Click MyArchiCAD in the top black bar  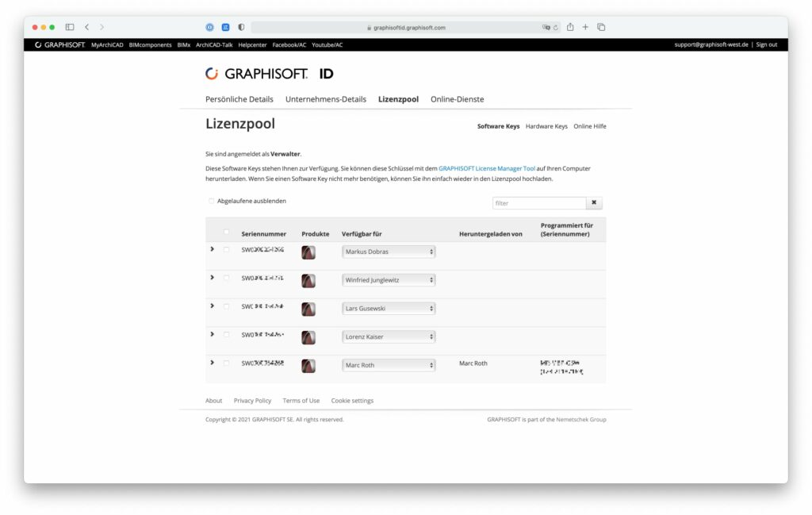point(107,45)
